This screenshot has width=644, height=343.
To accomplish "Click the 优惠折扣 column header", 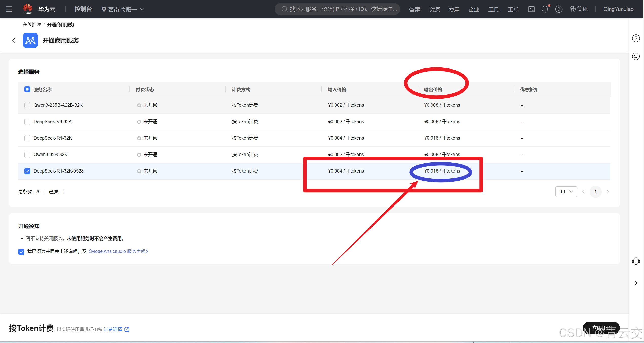I will (x=529, y=90).
